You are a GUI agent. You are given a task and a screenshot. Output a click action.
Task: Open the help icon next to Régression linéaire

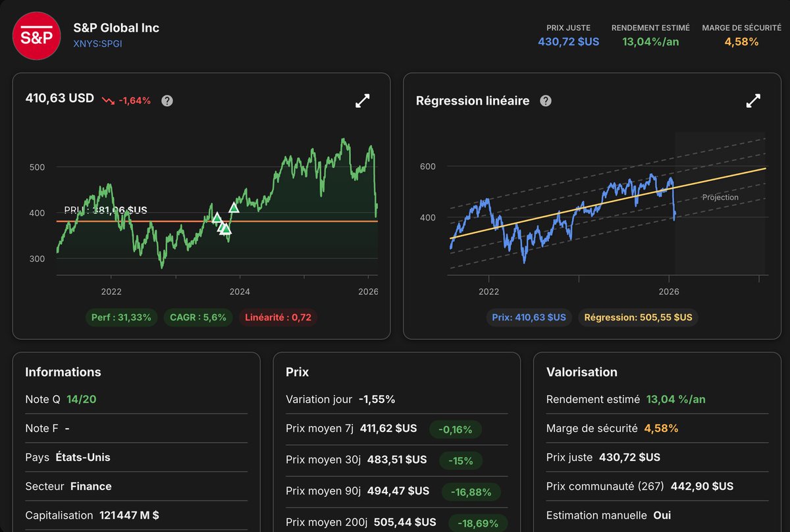(x=545, y=101)
